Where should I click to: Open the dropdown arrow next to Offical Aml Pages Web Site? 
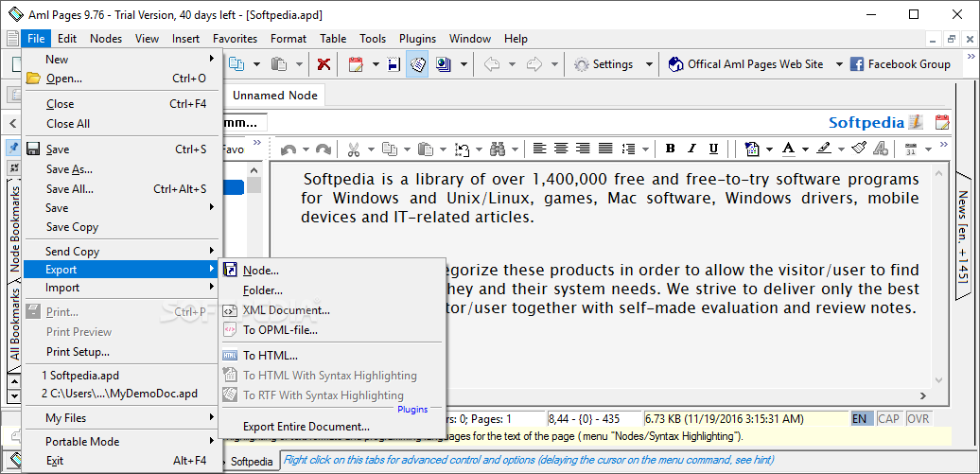pyautogui.click(x=839, y=64)
